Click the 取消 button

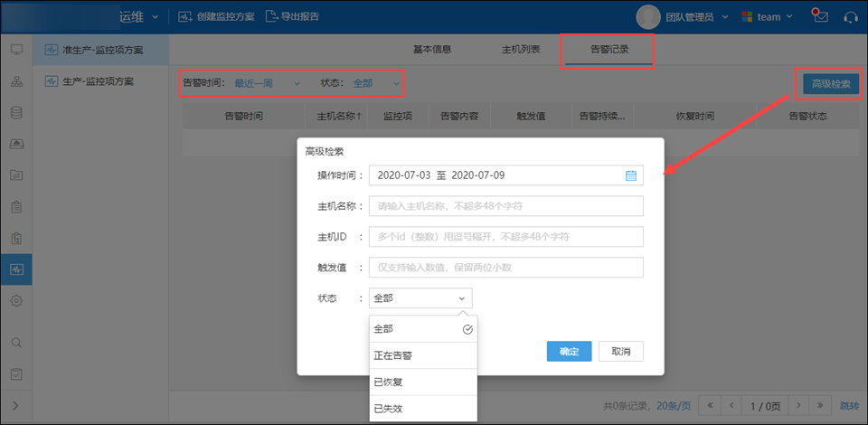(x=620, y=351)
